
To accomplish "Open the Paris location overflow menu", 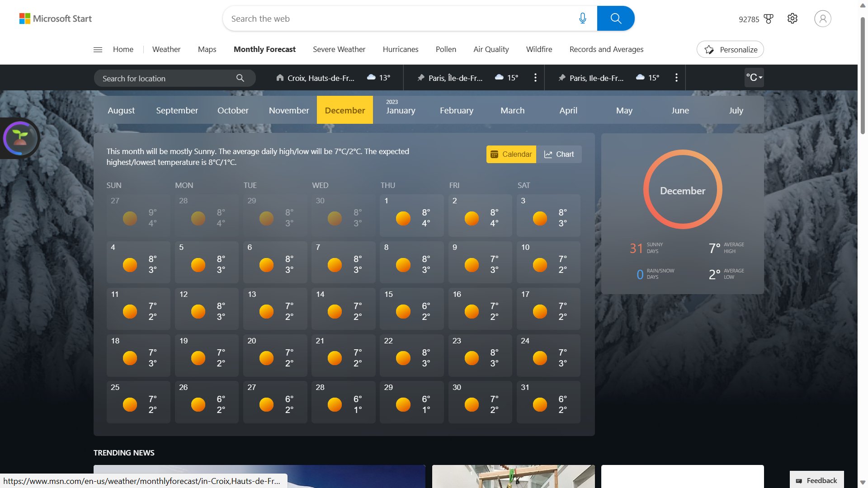I will click(x=676, y=77).
